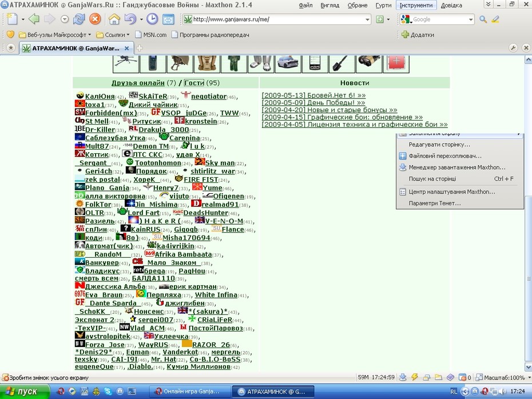The image size is (532, 399).
Task: Click the page vertical scrollbar down arrow
Action: 528,367
